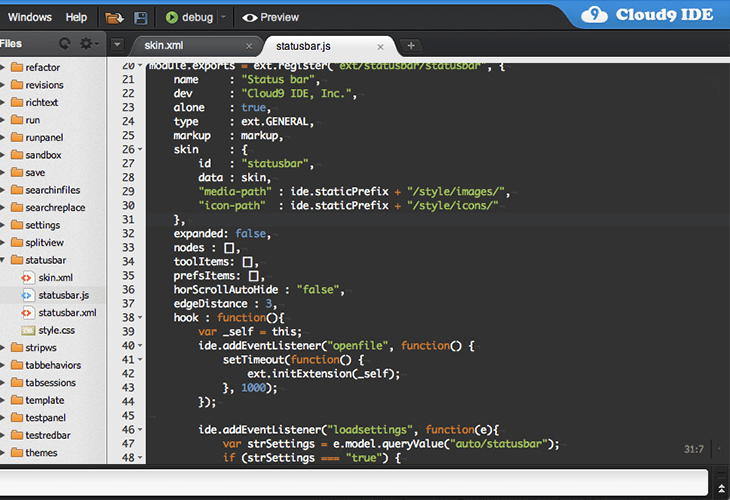Screen dimensions: 730x500
Task: Click the command input field at bottom
Action: 354,482
